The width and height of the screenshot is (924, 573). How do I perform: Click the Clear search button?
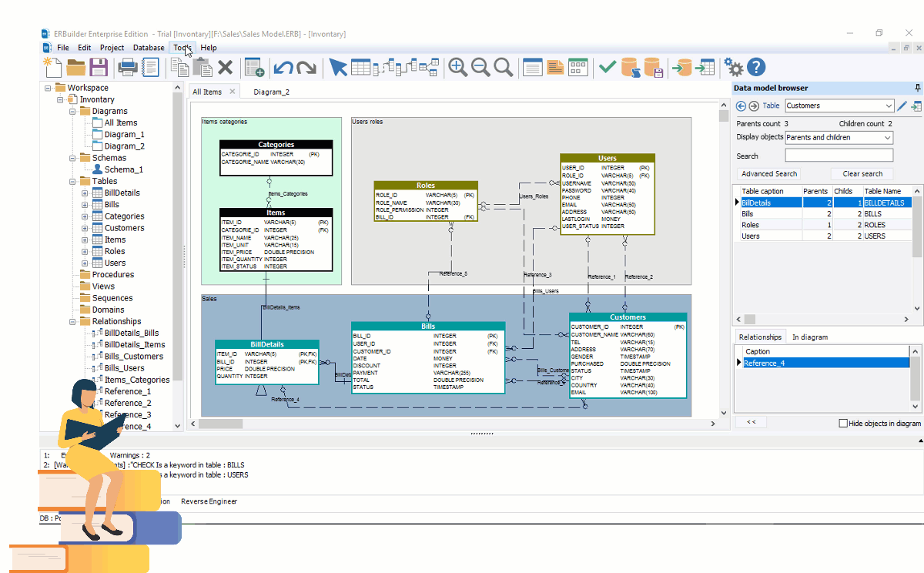point(862,174)
